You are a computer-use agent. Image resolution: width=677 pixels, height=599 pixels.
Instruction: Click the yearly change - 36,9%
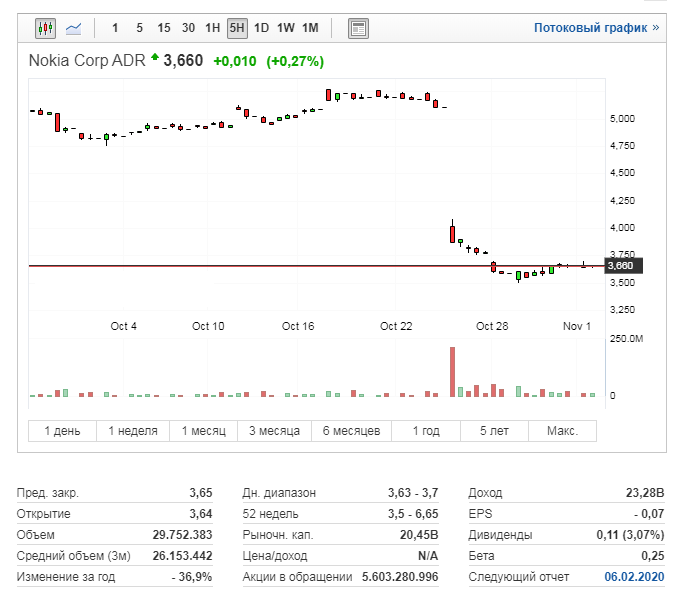click(x=192, y=577)
